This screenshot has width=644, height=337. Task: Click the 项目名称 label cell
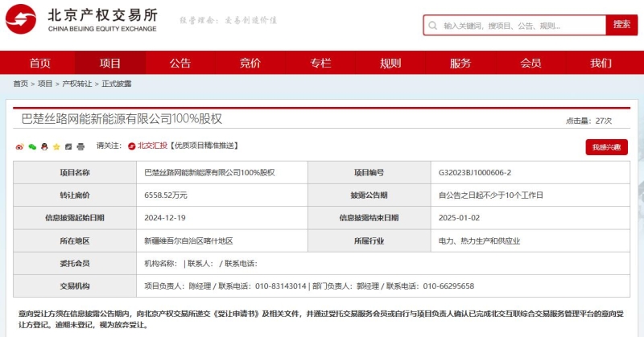tap(75, 172)
